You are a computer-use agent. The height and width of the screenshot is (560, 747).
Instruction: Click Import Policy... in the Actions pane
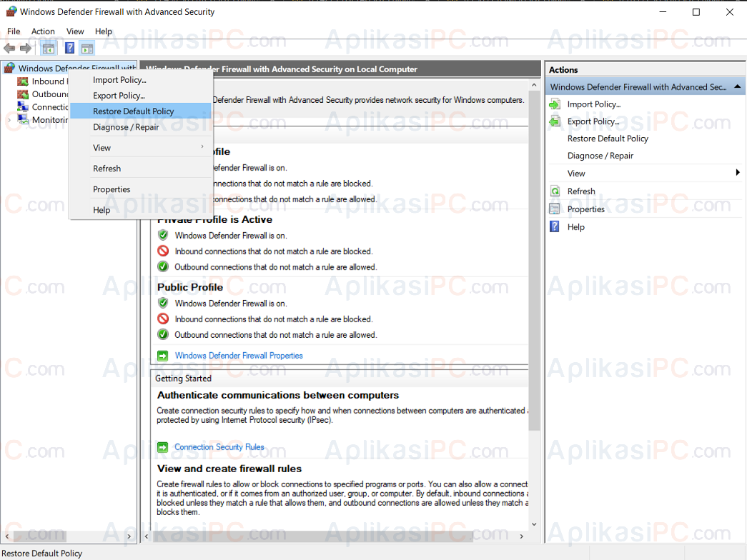(x=594, y=104)
